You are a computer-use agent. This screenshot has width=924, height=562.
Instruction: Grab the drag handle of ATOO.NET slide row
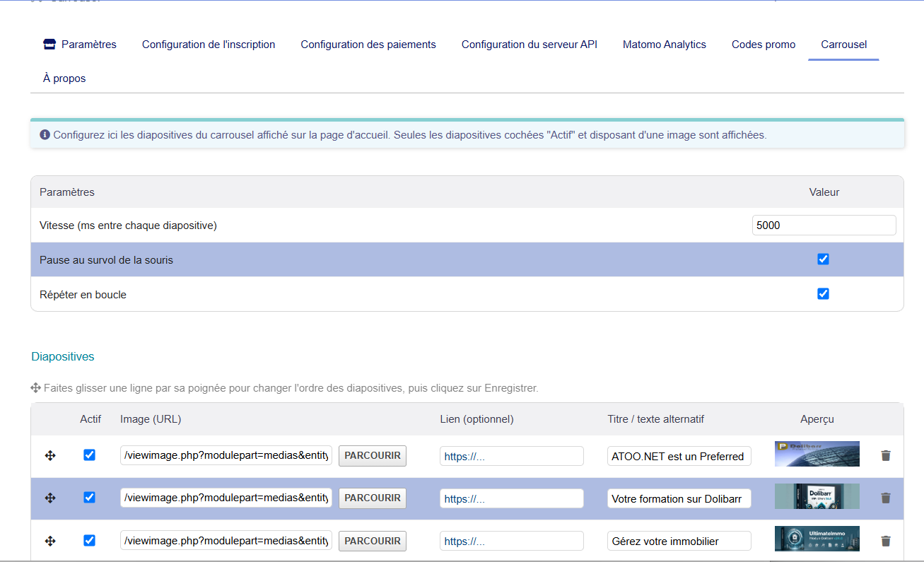tap(50, 456)
